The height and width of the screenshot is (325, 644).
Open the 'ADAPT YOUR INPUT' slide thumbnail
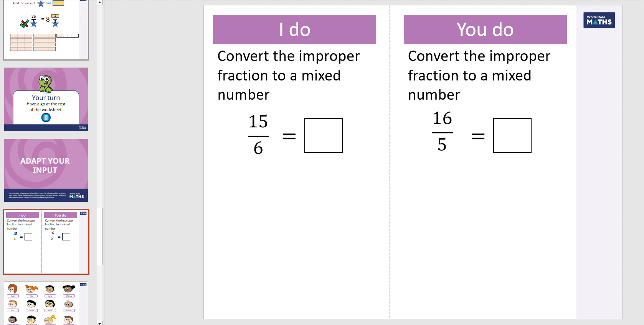pos(46,170)
